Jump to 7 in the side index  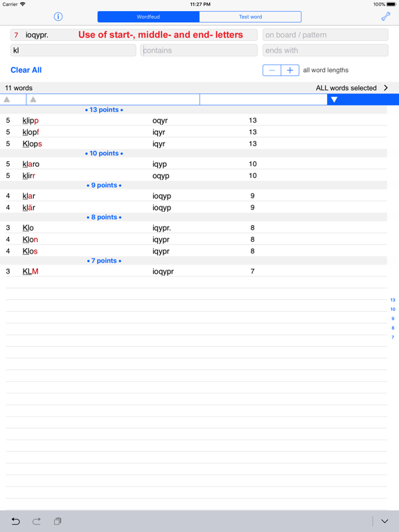click(x=393, y=337)
